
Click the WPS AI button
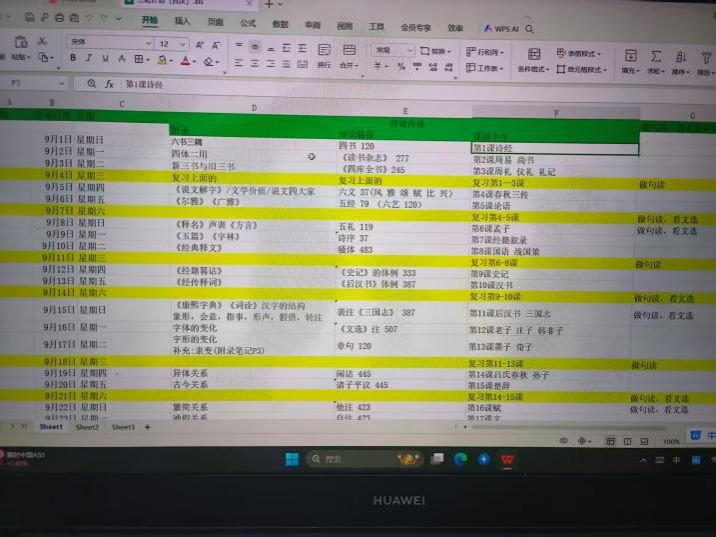[500, 28]
